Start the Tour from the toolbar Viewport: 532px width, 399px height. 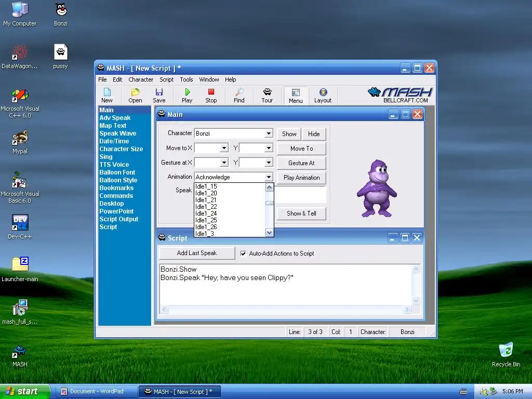click(x=268, y=96)
